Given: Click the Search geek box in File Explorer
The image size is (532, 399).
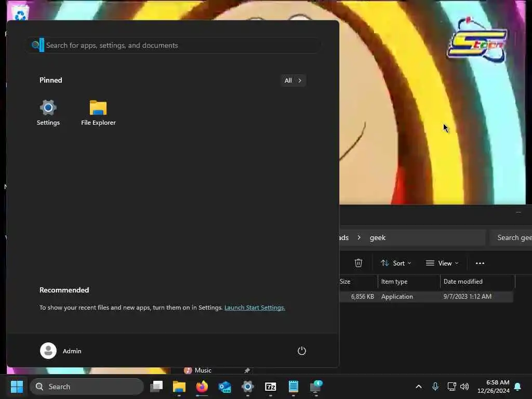Looking at the screenshot, I should 511,237.
